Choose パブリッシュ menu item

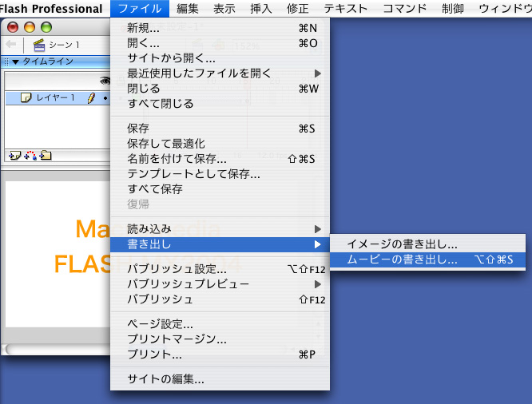[220, 299]
